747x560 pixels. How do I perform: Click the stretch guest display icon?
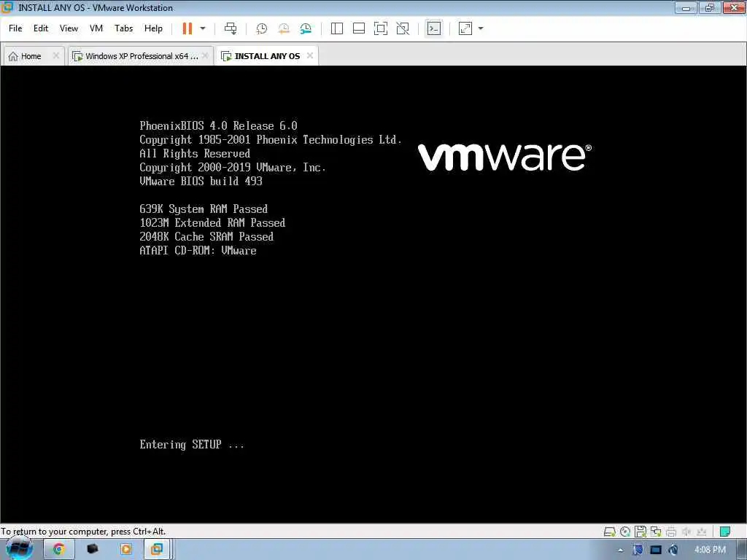coord(465,28)
